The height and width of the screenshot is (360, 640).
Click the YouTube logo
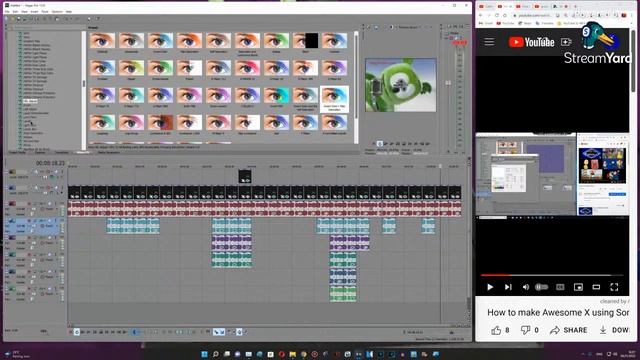tap(531, 42)
